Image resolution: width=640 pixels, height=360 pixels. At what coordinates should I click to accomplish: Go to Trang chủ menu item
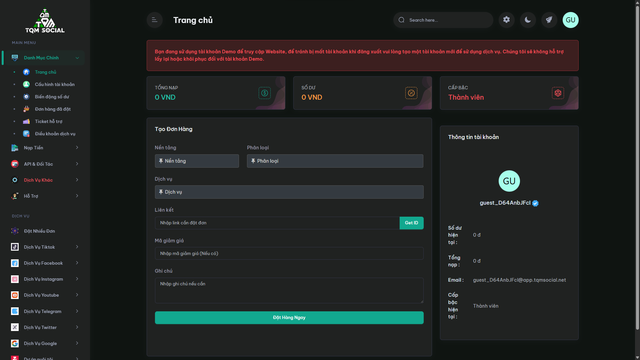point(45,72)
